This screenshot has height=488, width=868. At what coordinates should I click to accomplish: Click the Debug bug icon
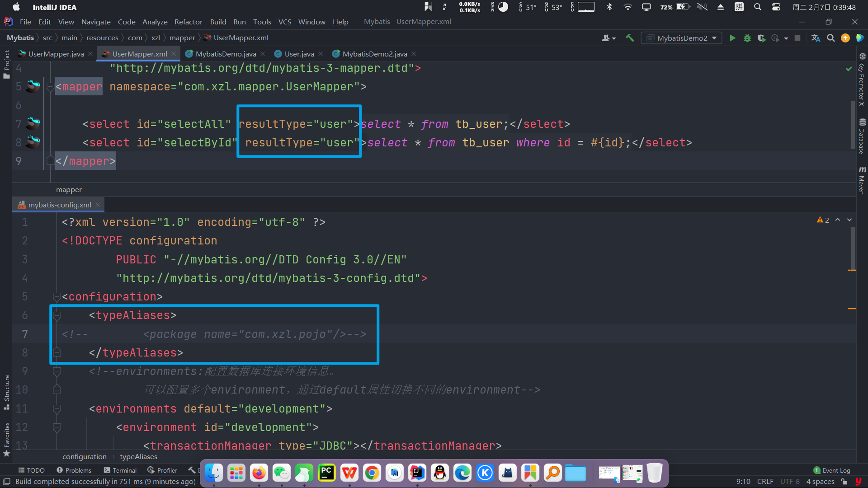coord(747,38)
